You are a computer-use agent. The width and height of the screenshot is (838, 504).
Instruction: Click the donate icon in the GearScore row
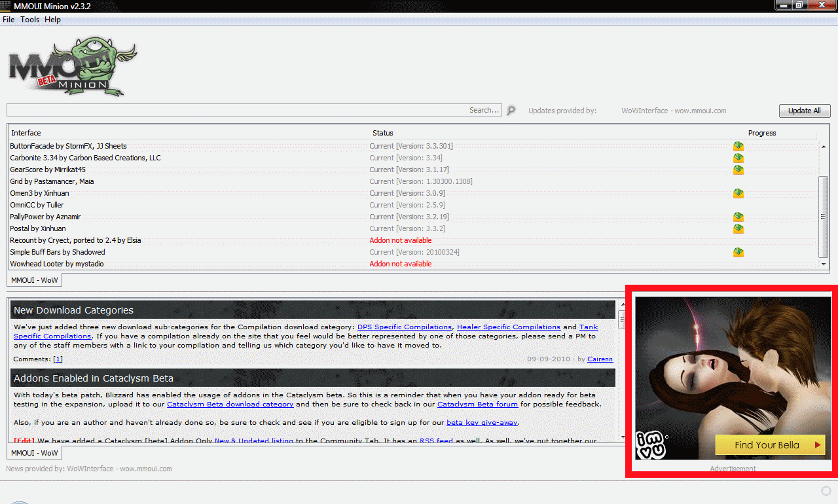click(738, 170)
